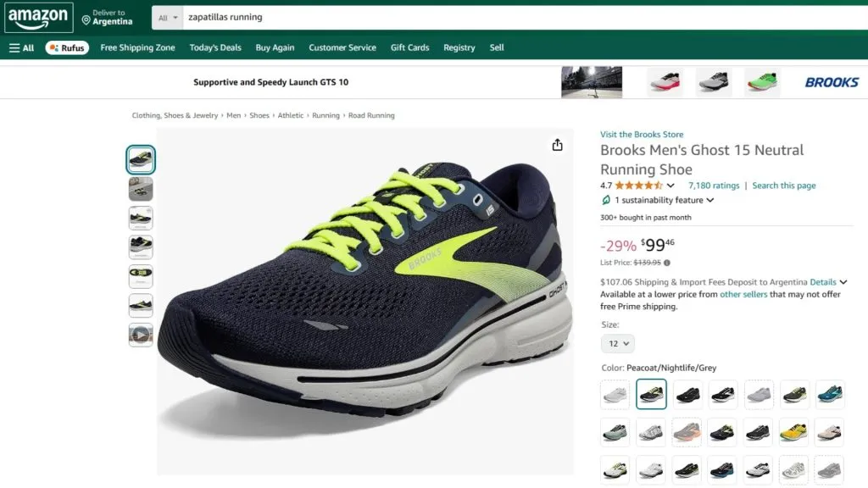Open the Rufus assistant
This screenshot has width=868, height=488.
[66, 48]
